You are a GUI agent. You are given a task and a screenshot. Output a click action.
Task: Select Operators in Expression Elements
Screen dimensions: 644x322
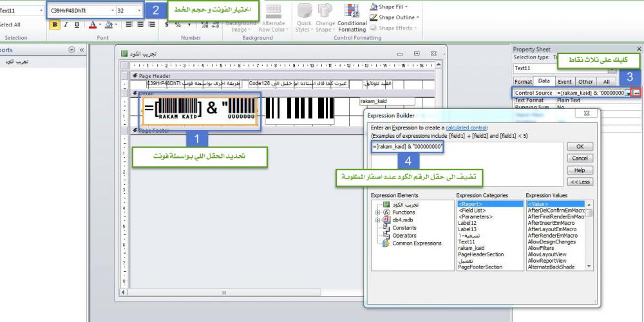[x=404, y=236]
